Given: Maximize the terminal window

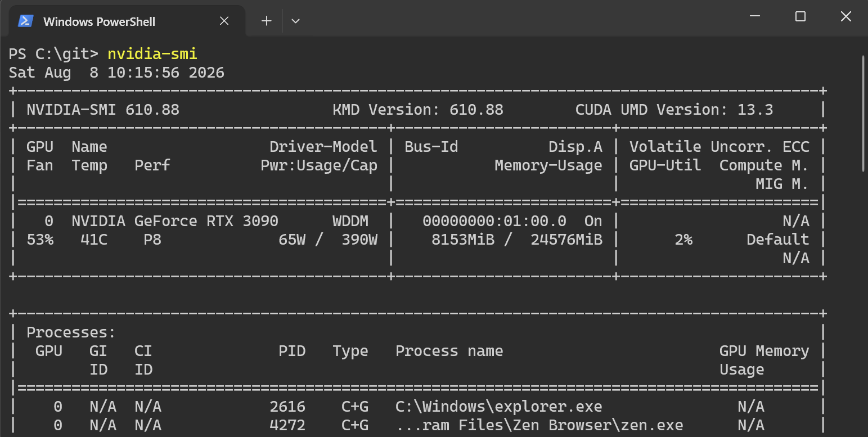Looking at the screenshot, I should pyautogui.click(x=800, y=16).
